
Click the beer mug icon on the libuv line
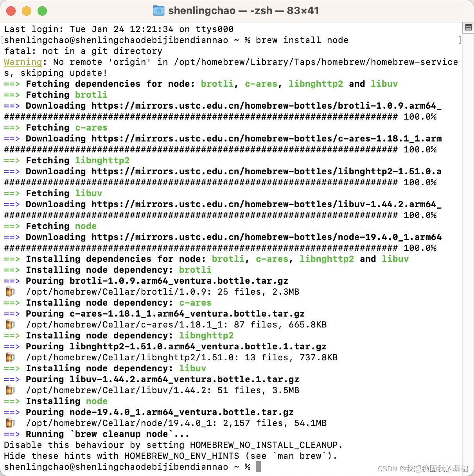point(10,390)
